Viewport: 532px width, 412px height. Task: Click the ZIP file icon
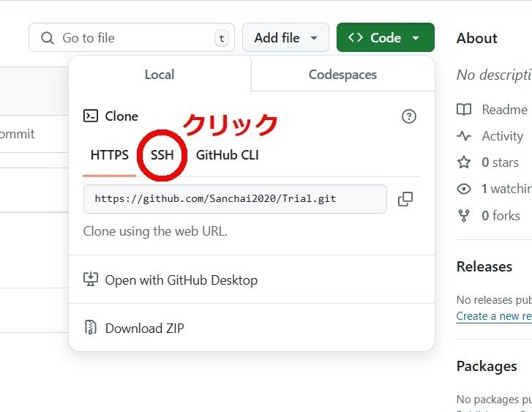[x=90, y=328]
